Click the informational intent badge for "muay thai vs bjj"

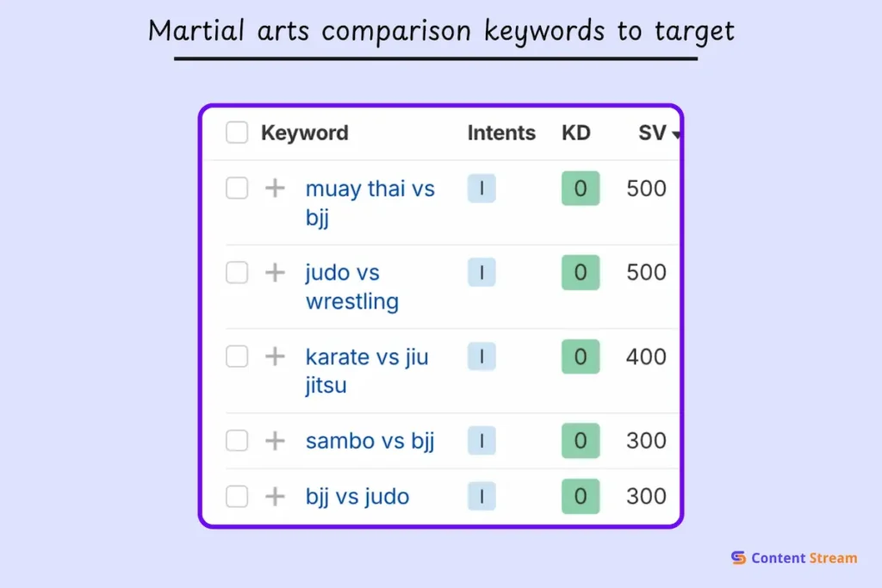click(481, 189)
